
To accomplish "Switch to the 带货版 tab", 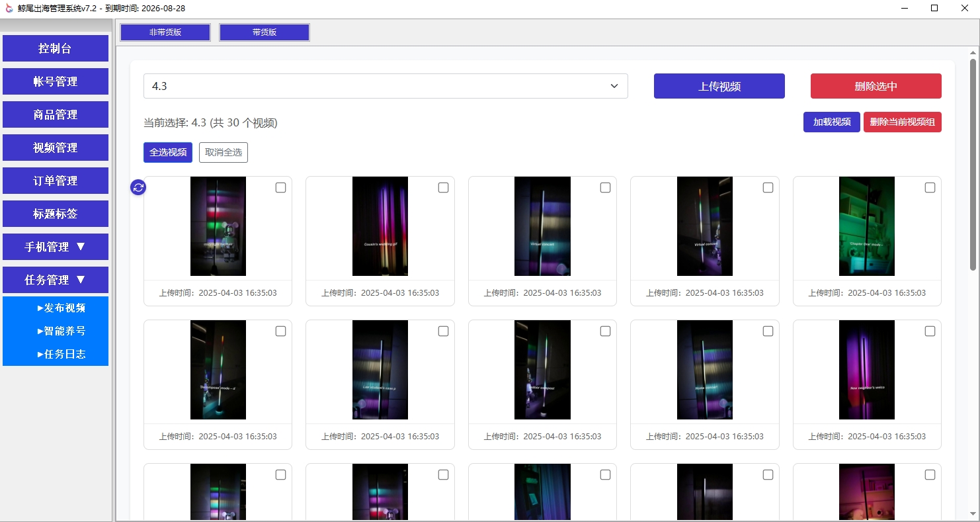I will tap(265, 32).
